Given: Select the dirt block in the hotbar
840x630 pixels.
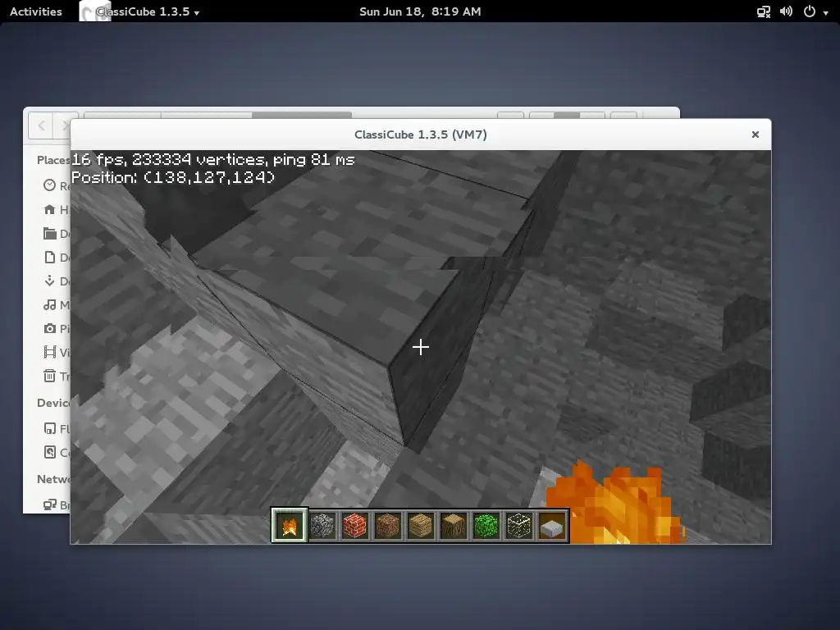Looking at the screenshot, I should [x=387, y=526].
